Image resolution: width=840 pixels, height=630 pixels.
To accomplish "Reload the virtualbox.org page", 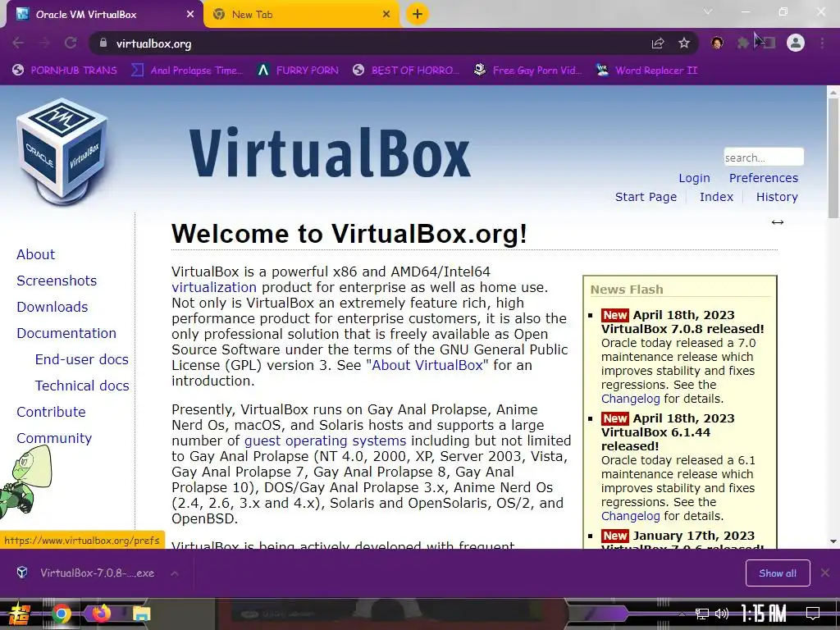I will click(x=71, y=43).
